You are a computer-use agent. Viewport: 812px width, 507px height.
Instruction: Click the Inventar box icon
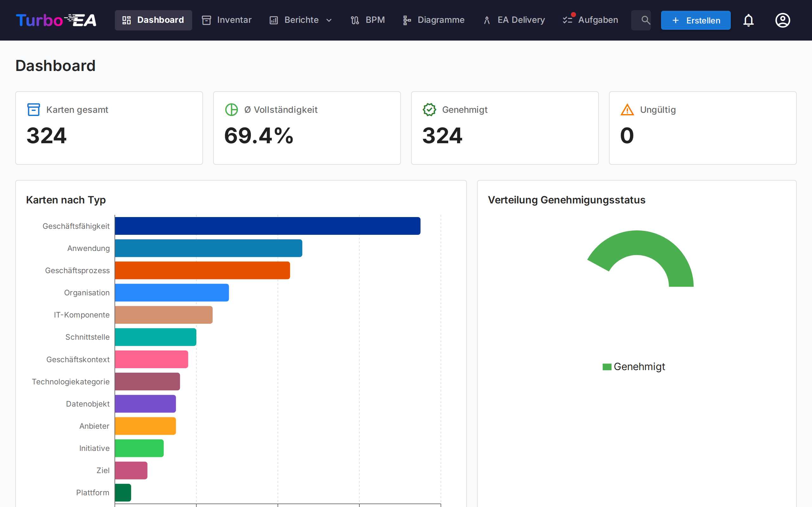pos(206,20)
